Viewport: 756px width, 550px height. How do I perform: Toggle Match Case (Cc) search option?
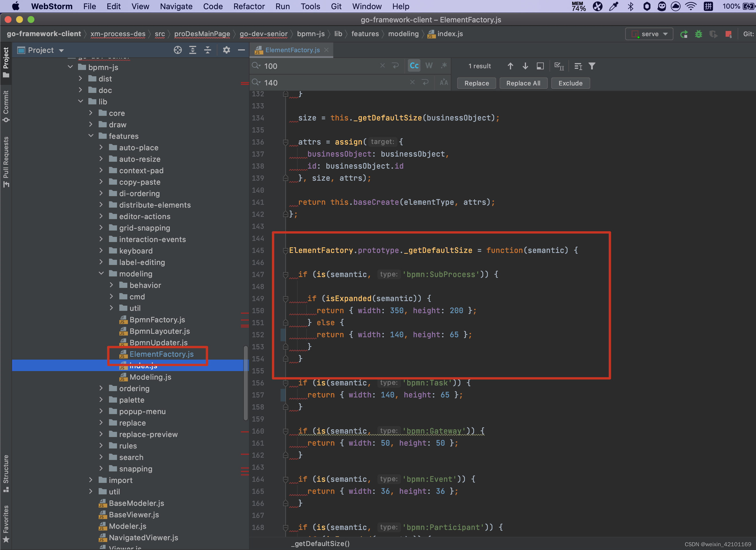[x=414, y=66]
